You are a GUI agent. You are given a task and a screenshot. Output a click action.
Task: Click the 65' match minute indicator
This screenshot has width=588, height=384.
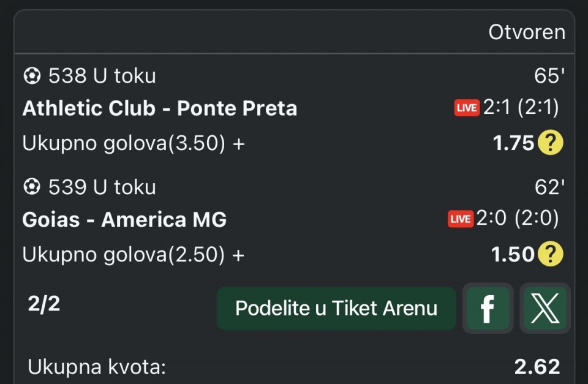[549, 76]
